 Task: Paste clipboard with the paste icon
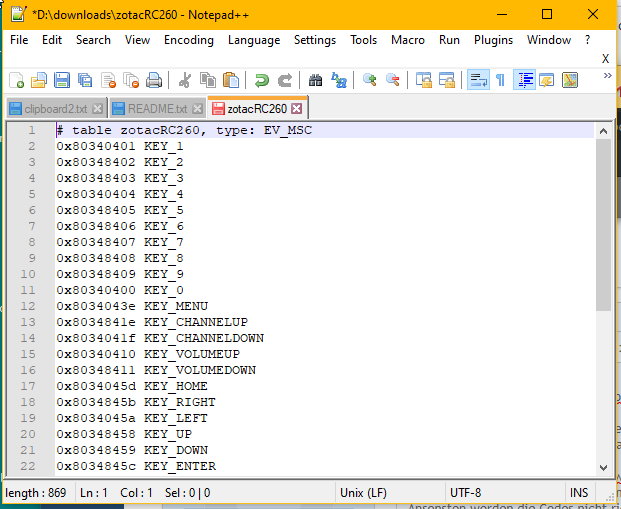[x=231, y=80]
